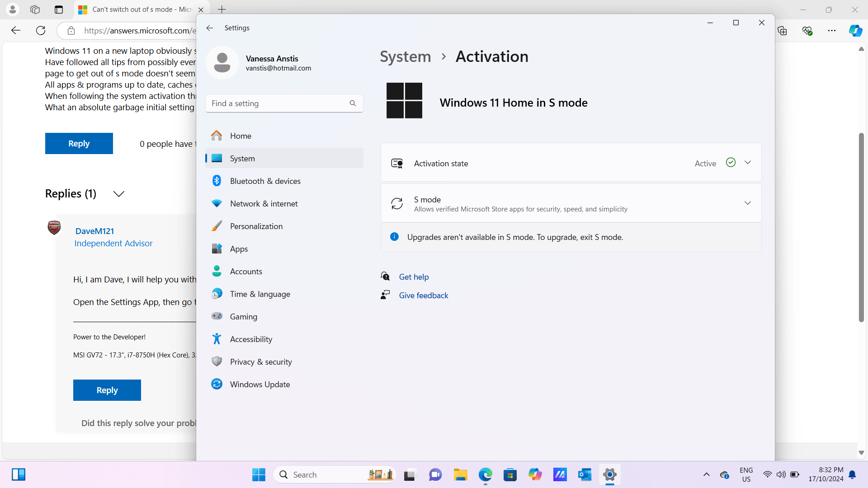
Task: Open Apps settings category
Action: coord(284,249)
